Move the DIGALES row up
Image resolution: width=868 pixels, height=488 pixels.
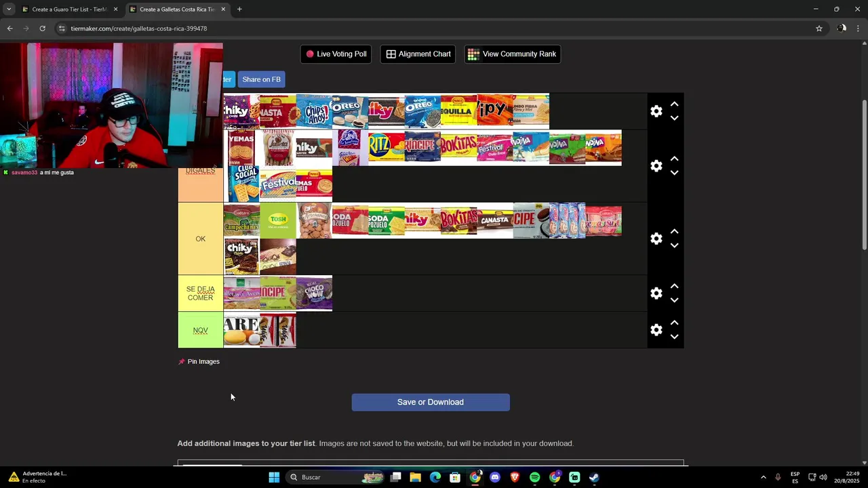674,159
